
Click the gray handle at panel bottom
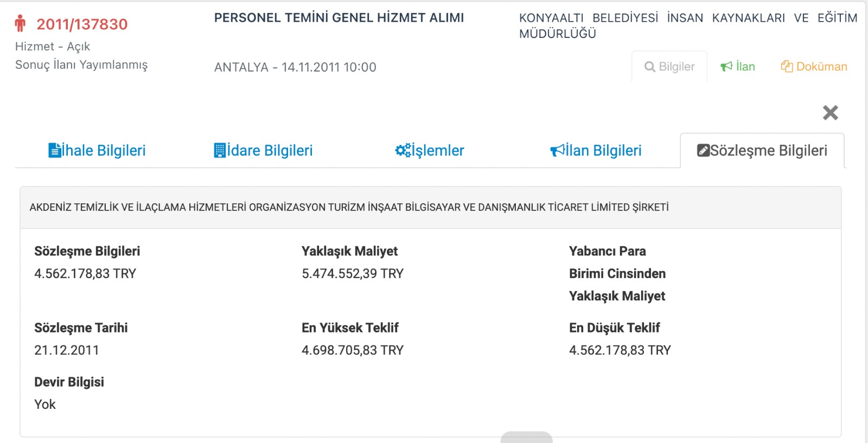526,437
